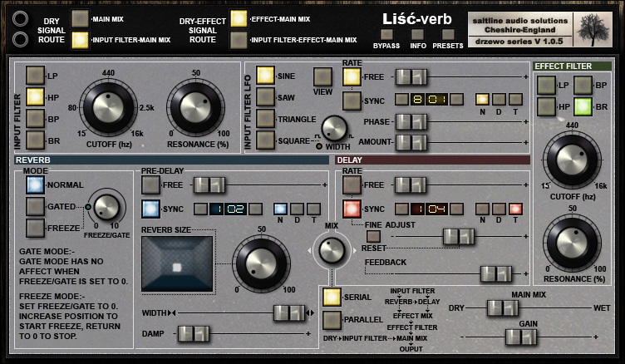Viewport: 625px width, 364px height.
Task: Select T note type for pre-delay sync
Action: point(313,209)
